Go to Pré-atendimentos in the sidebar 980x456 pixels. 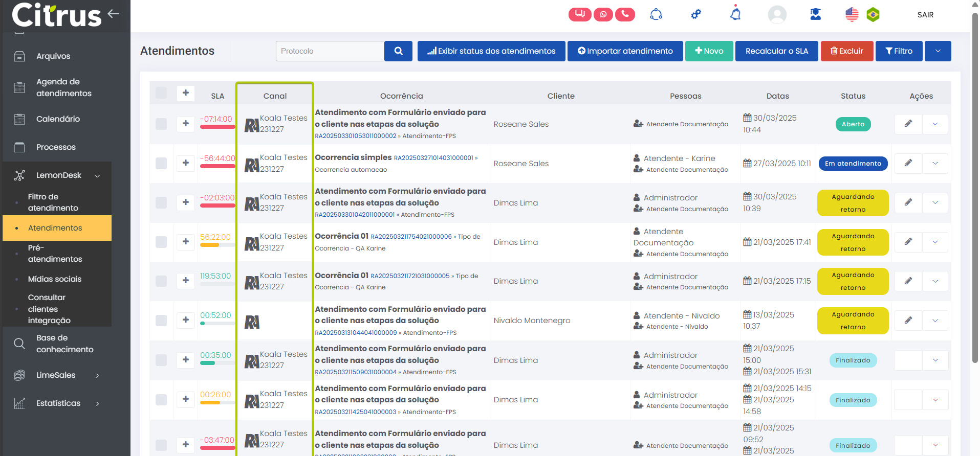(x=55, y=254)
